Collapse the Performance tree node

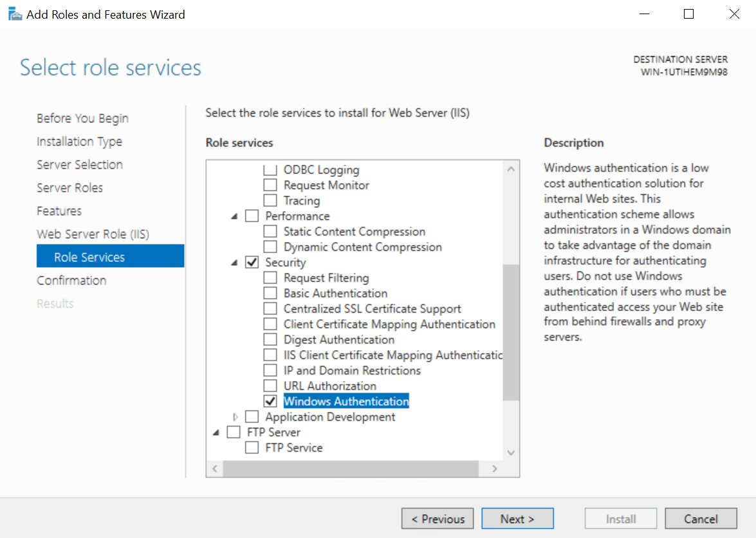point(234,216)
